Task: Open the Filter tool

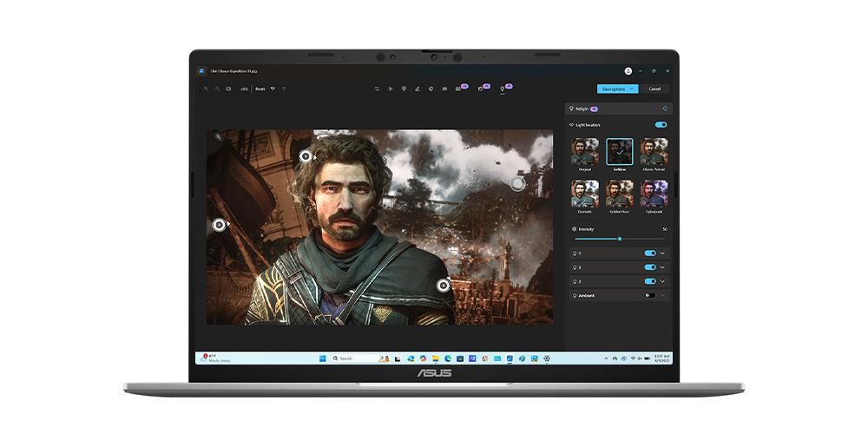Action: pos(404,89)
